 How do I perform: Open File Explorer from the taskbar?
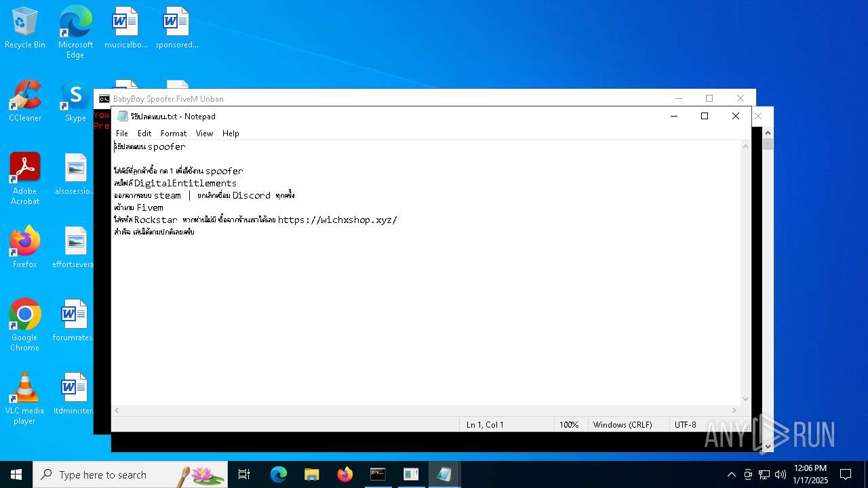coord(312,474)
